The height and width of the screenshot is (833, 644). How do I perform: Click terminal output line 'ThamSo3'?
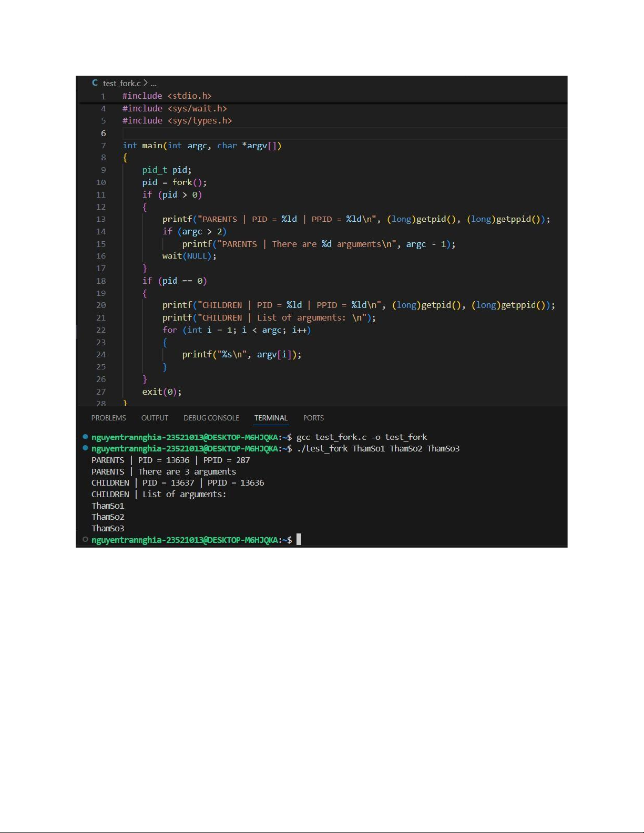[x=108, y=529]
